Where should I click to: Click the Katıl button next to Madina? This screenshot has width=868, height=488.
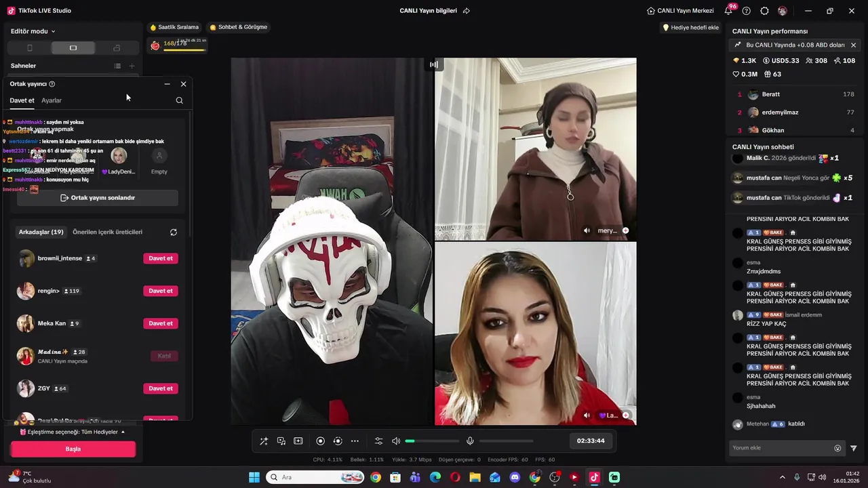pyautogui.click(x=164, y=356)
